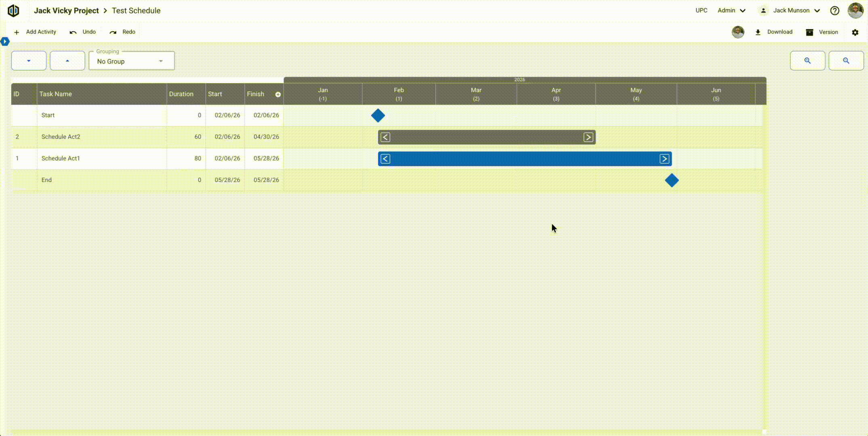Click right arrow on Schedule Act1 bar

pos(664,159)
